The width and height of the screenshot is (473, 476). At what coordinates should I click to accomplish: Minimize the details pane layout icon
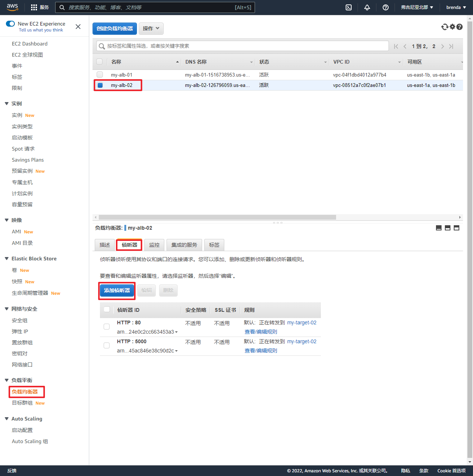coord(439,228)
